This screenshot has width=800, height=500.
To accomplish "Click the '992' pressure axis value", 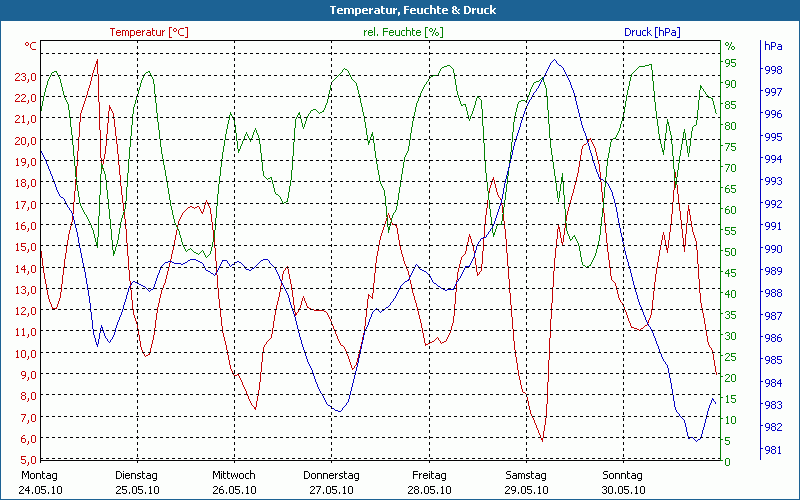I will 773,204.
